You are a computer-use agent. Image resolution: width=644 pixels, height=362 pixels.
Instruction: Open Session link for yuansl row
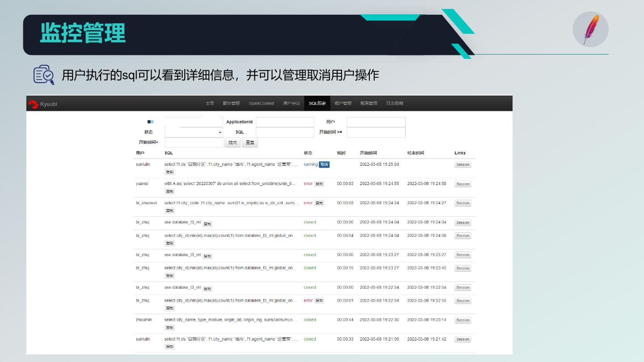(462, 184)
